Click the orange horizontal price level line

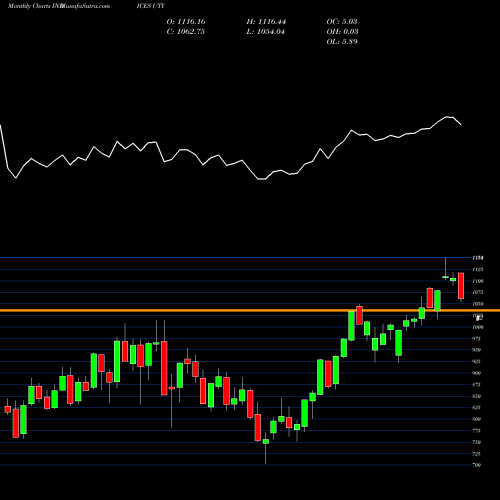[x=250, y=310]
